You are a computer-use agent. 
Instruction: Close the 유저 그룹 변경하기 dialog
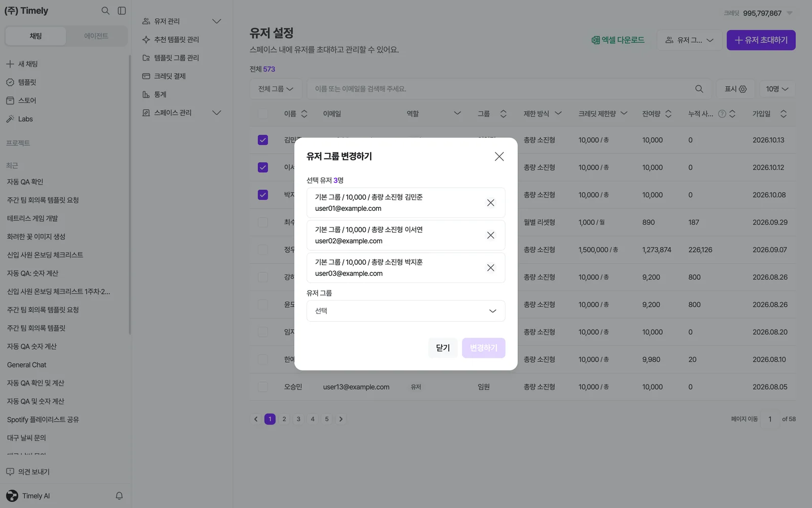pyautogui.click(x=499, y=156)
